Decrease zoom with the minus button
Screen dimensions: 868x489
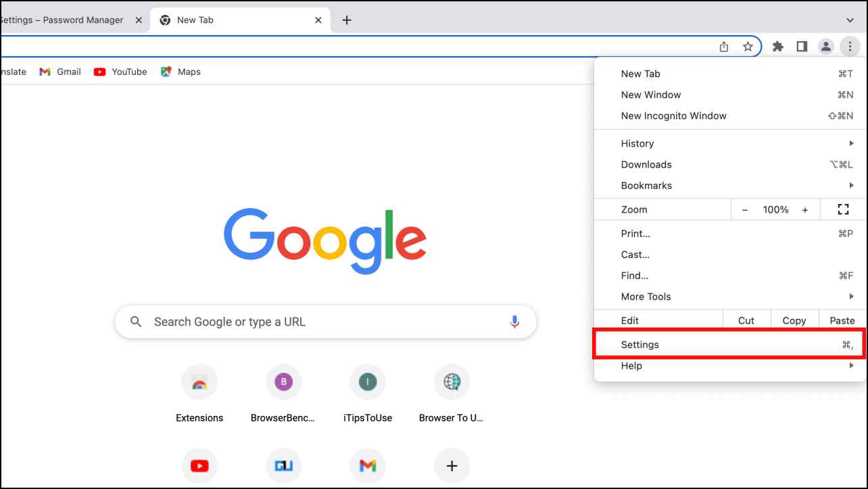click(745, 209)
